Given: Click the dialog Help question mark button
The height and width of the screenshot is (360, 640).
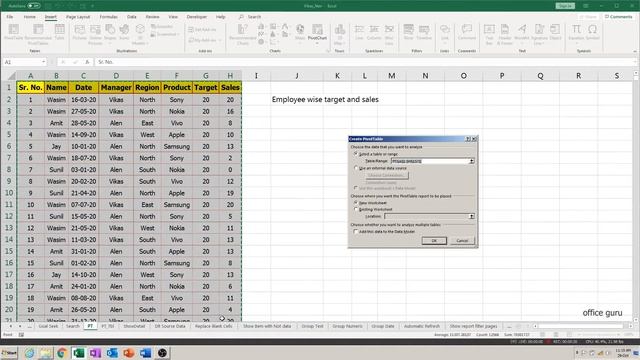Looking at the screenshot, I should pyautogui.click(x=468, y=139).
